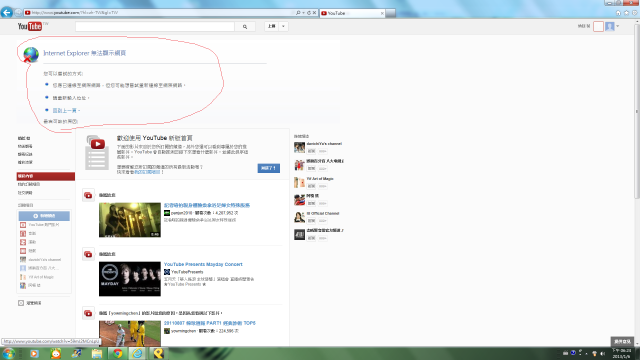Subscribe to Yif Art of Magic recommended channel
640x360 pixels.
(311, 186)
